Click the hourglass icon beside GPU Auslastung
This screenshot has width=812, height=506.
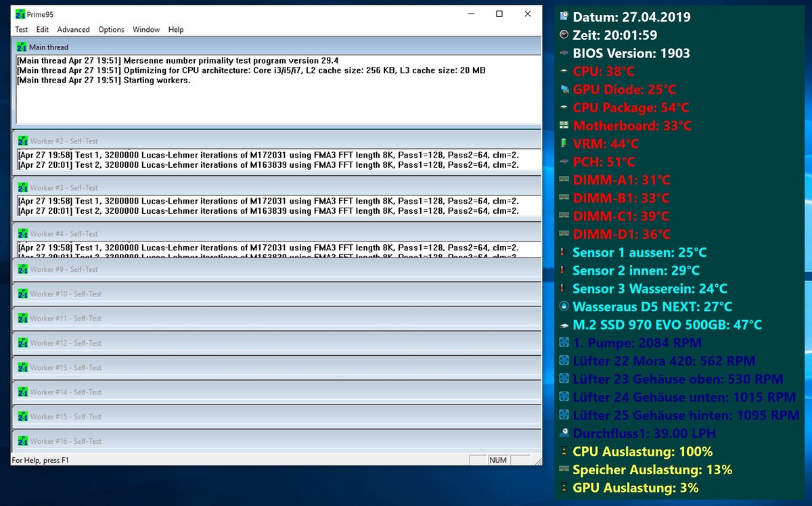click(564, 488)
